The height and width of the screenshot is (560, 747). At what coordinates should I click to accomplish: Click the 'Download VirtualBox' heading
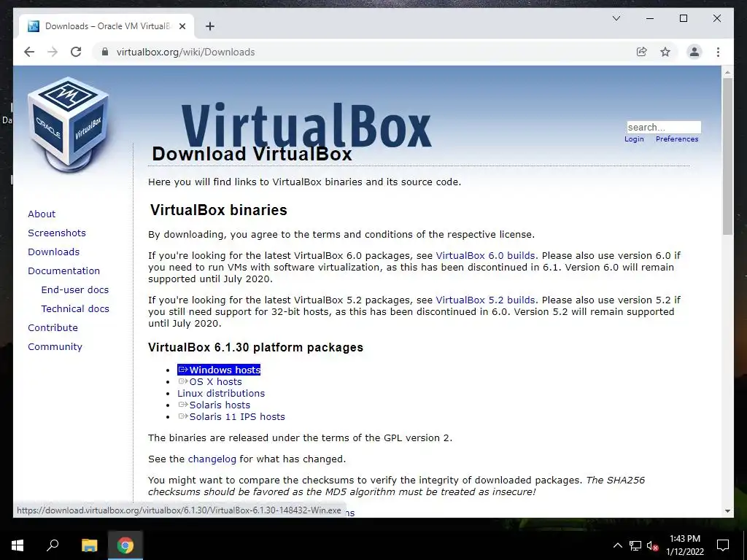click(252, 155)
